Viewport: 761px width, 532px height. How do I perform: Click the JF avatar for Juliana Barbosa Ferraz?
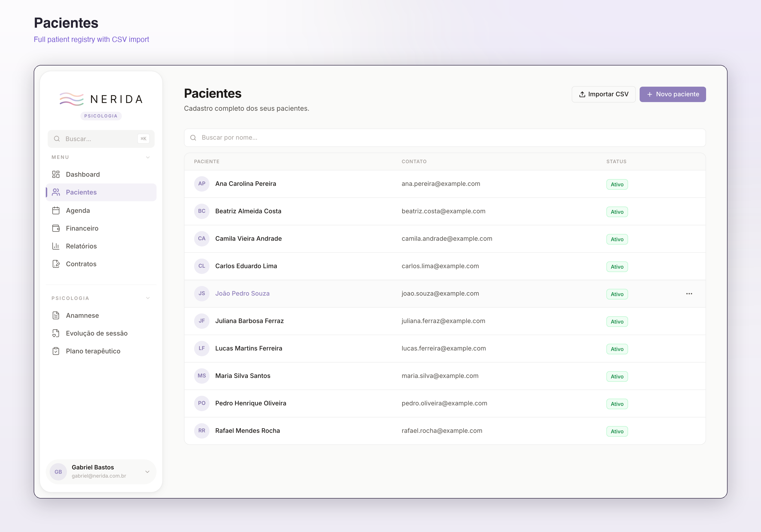(202, 321)
